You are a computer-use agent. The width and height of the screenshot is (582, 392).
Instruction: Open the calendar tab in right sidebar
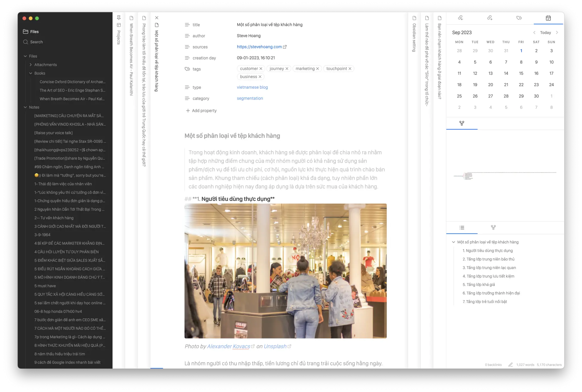[x=548, y=18]
